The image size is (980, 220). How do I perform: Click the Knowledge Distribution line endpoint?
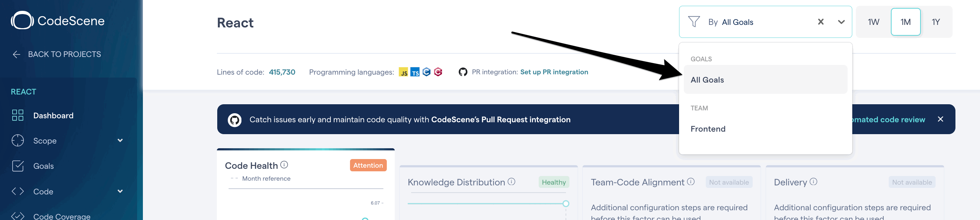click(x=566, y=204)
